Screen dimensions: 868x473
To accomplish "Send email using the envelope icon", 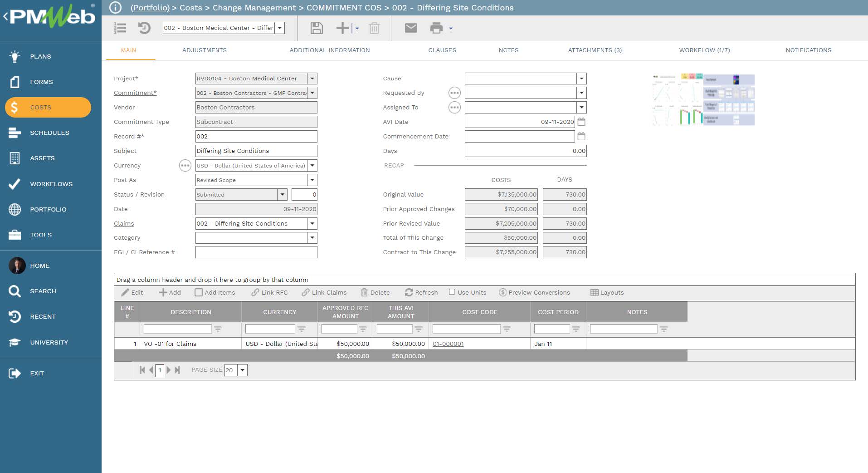I will [411, 28].
